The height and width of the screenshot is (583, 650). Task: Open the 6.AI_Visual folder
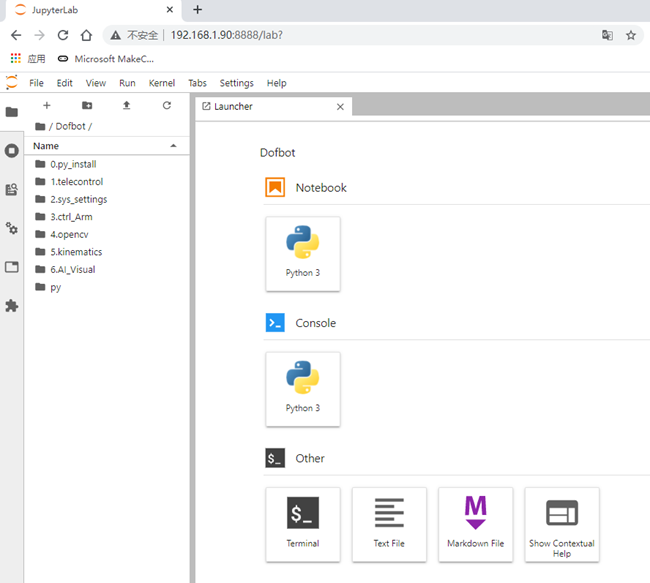[x=72, y=269]
